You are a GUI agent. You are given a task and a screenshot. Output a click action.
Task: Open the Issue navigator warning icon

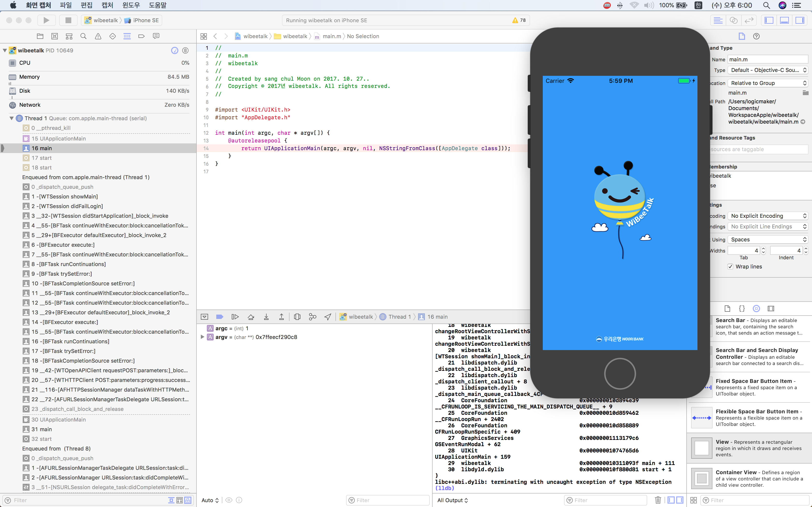coord(98,36)
